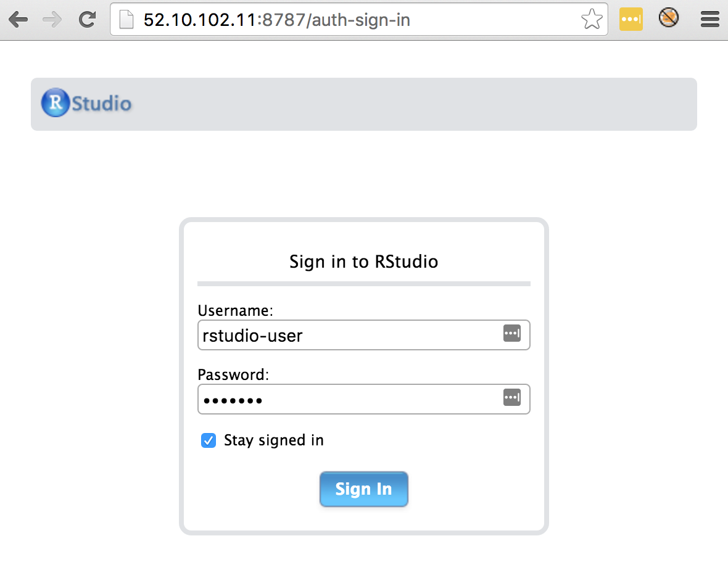
Task: Click the RStudio logo in the header
Action: coord(86,103)
